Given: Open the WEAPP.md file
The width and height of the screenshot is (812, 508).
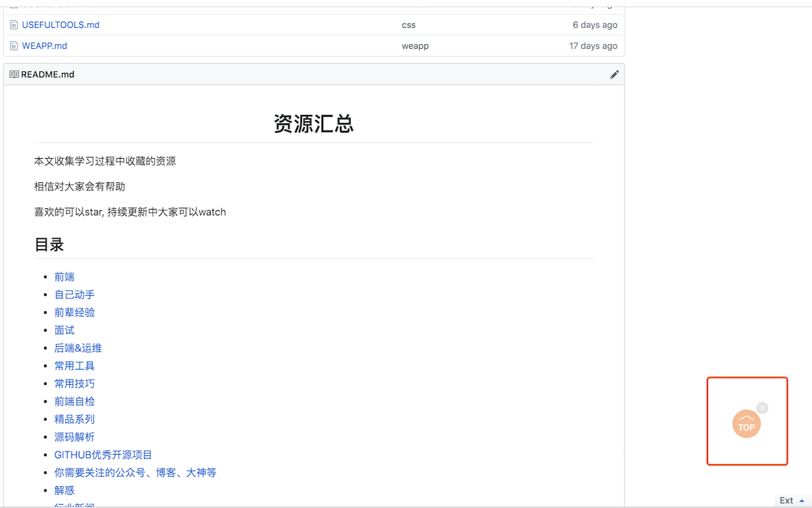Looking at the screenshot, I should [44, 46].
